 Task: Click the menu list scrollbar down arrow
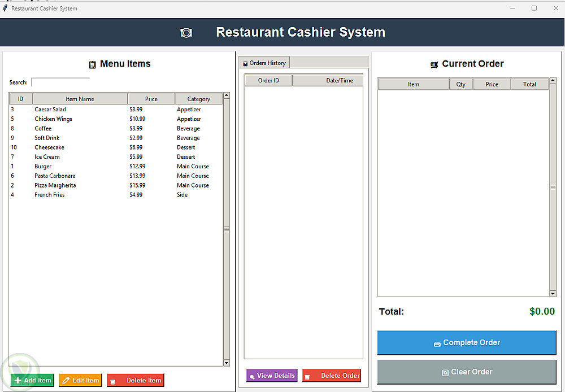227,363
